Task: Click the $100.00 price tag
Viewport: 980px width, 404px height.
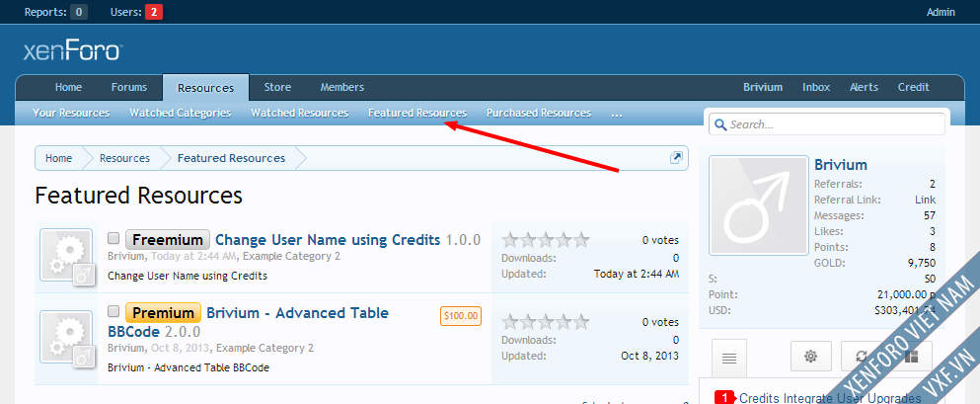Action: (461, 316)
